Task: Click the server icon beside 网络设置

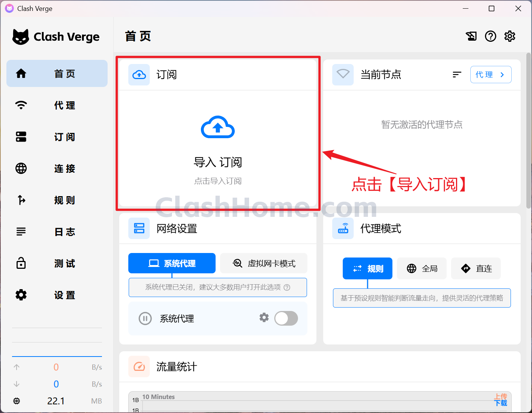Action: (139, 228)
